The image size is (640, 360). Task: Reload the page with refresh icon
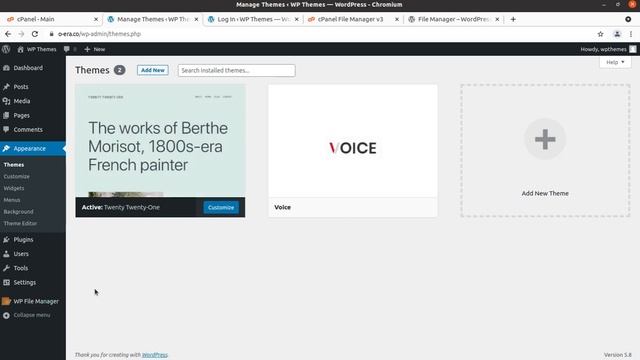(x=35, y=34)
